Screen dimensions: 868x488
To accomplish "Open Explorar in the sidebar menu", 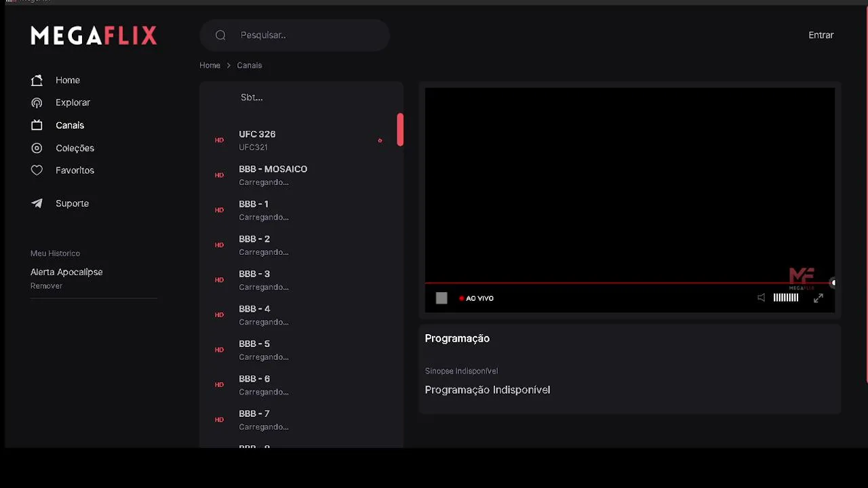I will tap(73, 102).
